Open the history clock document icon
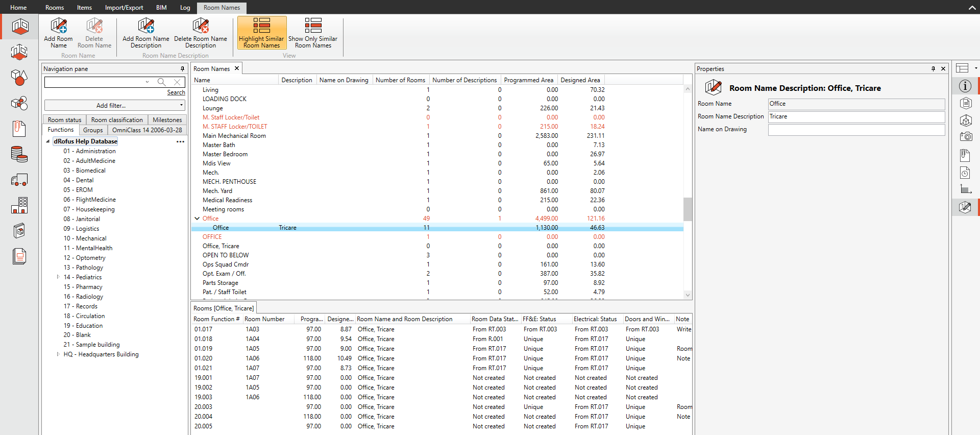 click(965, 173)
